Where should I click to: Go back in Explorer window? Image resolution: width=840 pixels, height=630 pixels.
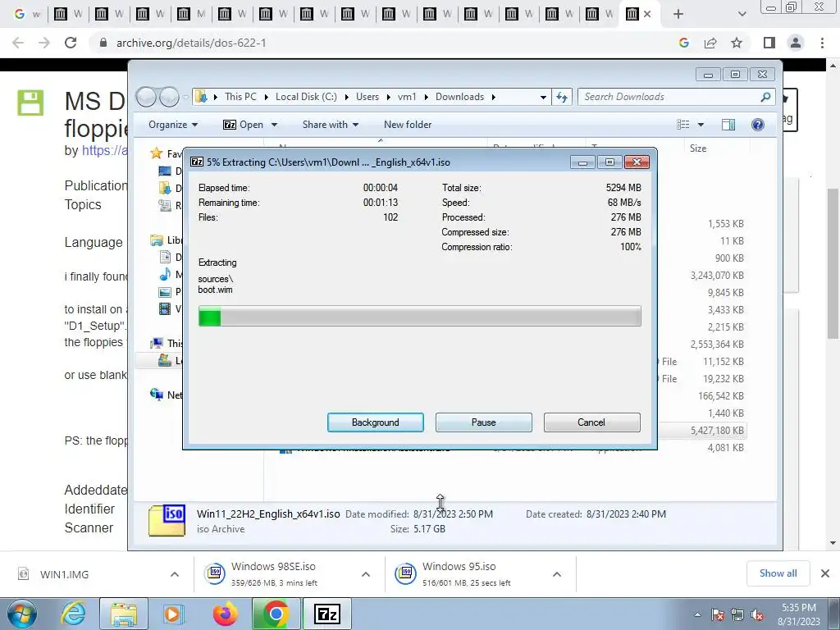coord(146,97)
